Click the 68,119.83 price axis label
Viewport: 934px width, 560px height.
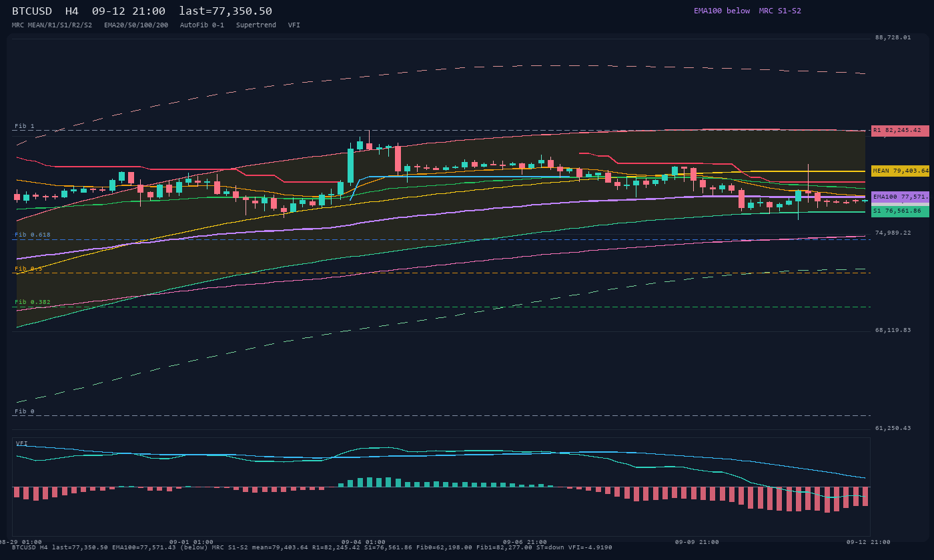pyautogui.click(x=893, y=330)
